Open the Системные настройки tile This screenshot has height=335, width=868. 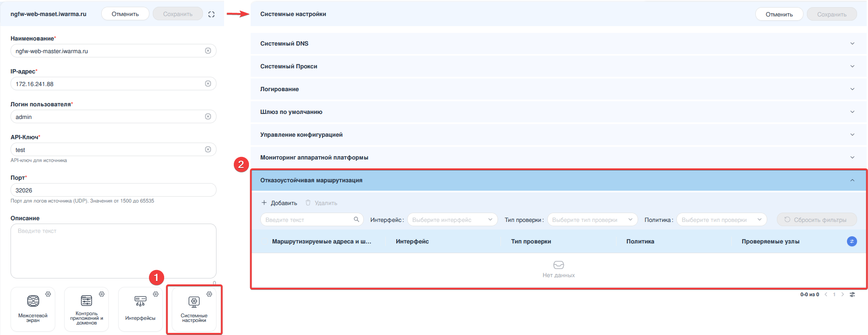coord(194,309)
